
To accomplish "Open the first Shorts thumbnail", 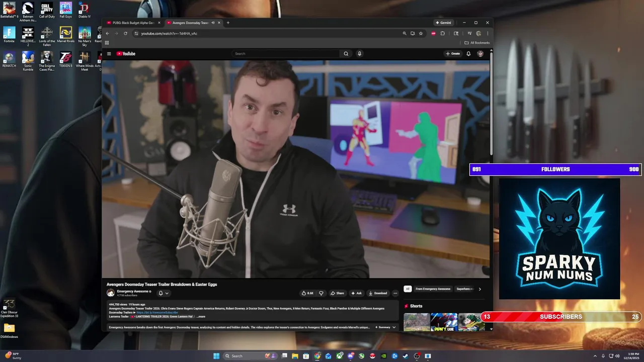I will click(x=417, y=322).
